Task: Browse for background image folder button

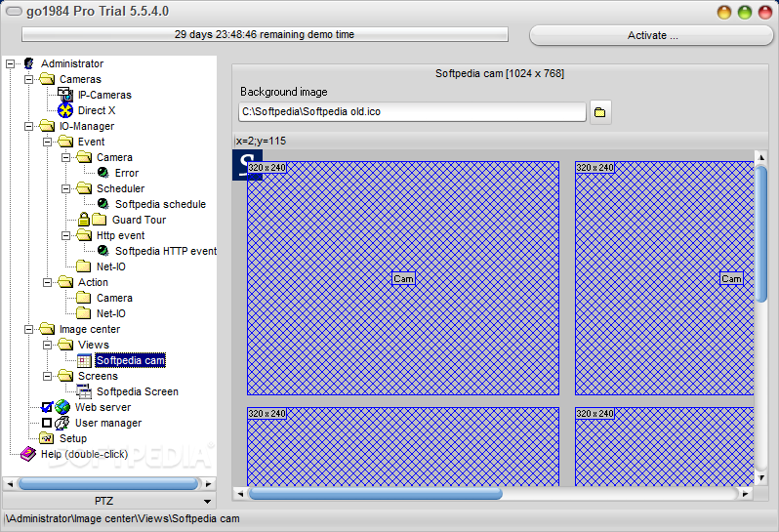Action: point(600,112)
